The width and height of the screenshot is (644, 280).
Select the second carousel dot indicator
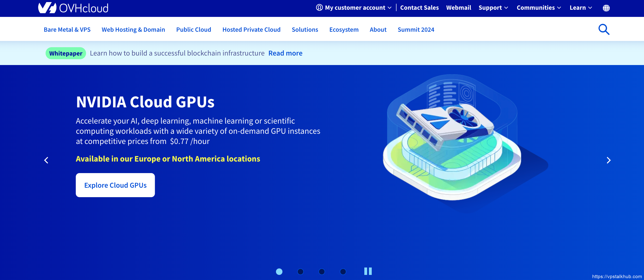click(300, 271)
